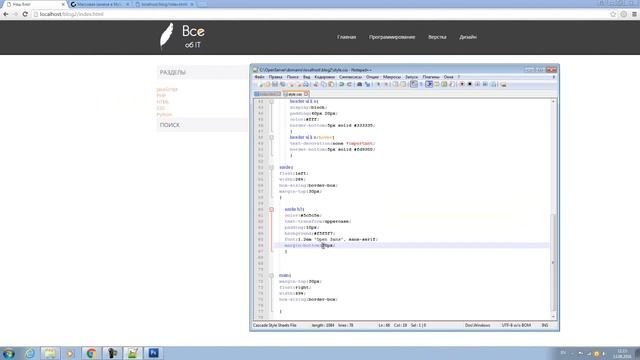
Task: Open the Кодировки menu in Notepad++
Action: pos(324,77)
